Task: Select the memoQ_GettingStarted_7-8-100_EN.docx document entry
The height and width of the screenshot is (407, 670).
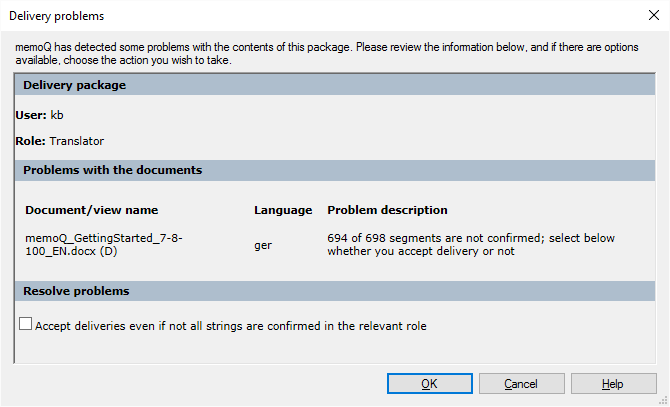Action: click(104, 245)
